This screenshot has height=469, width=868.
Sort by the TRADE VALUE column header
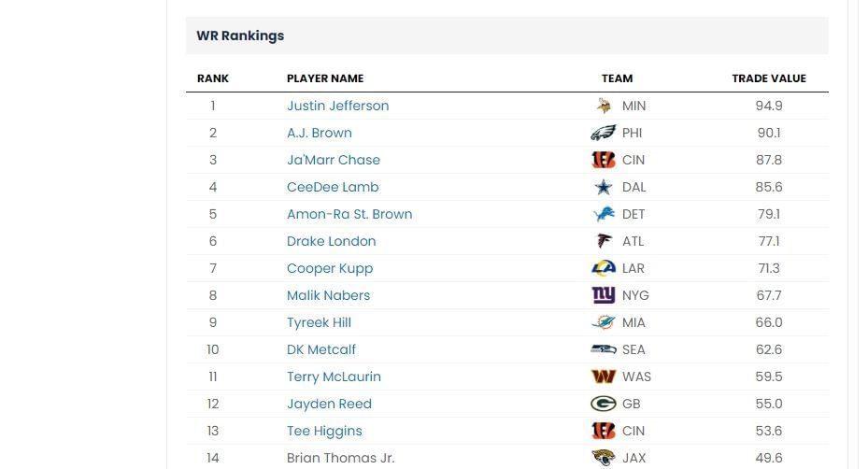769,78
